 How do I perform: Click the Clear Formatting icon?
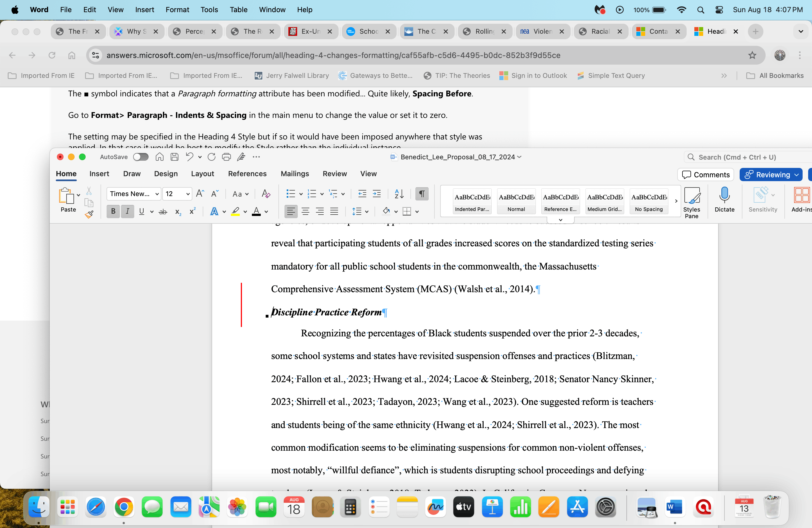pos(266,194)
